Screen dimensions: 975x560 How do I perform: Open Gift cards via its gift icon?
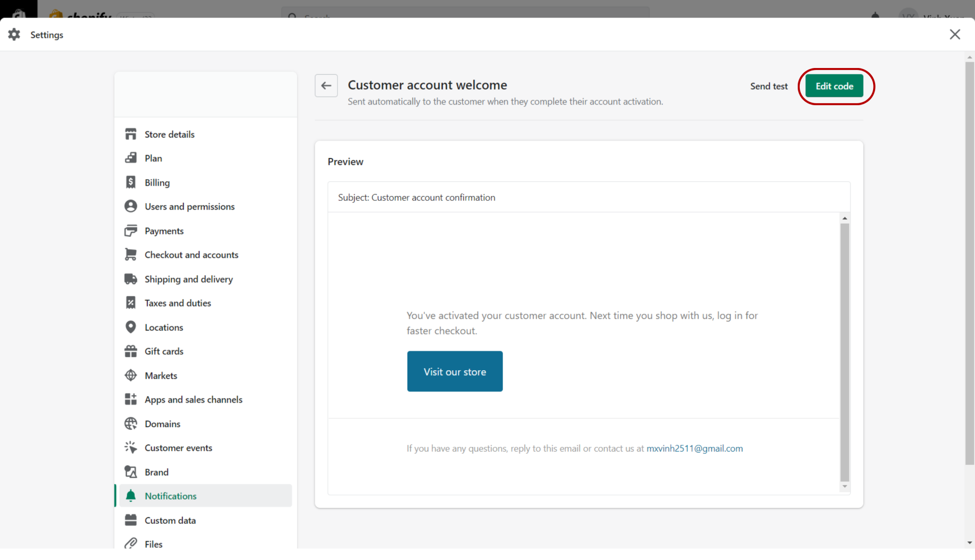(x=130, y=351)
